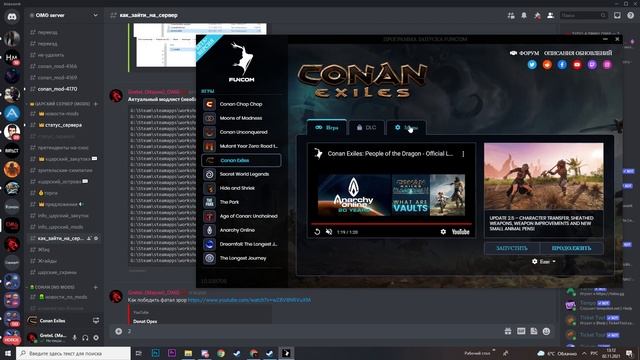Open Discord home button
This screenshot has width=640, height=360.
tap(12, 17)
